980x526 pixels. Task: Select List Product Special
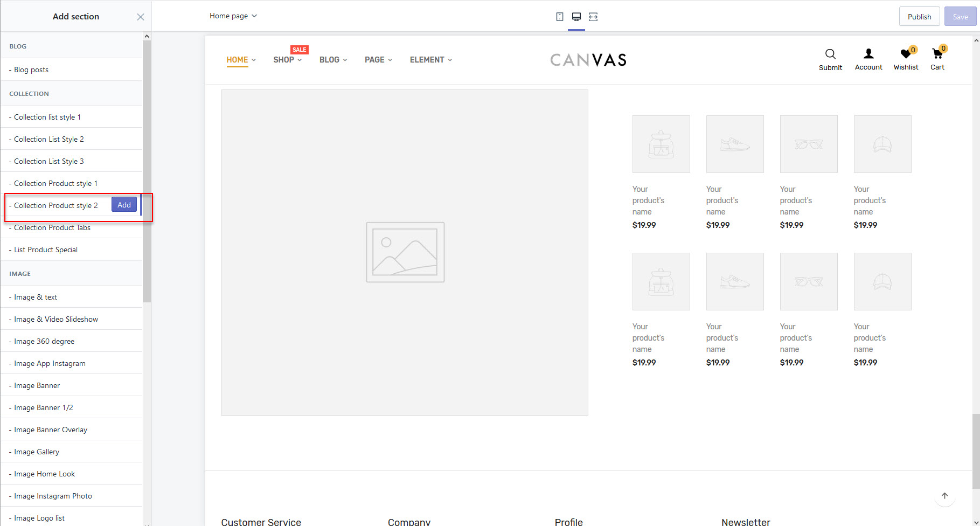pyautogui.click(x=72, y=250)
